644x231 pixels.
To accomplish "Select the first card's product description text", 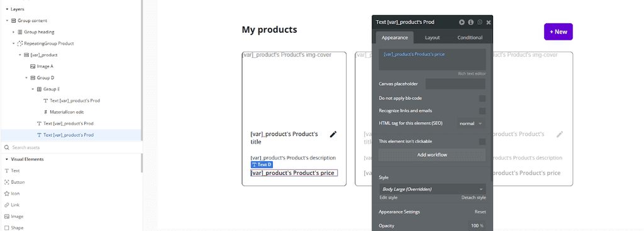I will [x=293, y=158].
